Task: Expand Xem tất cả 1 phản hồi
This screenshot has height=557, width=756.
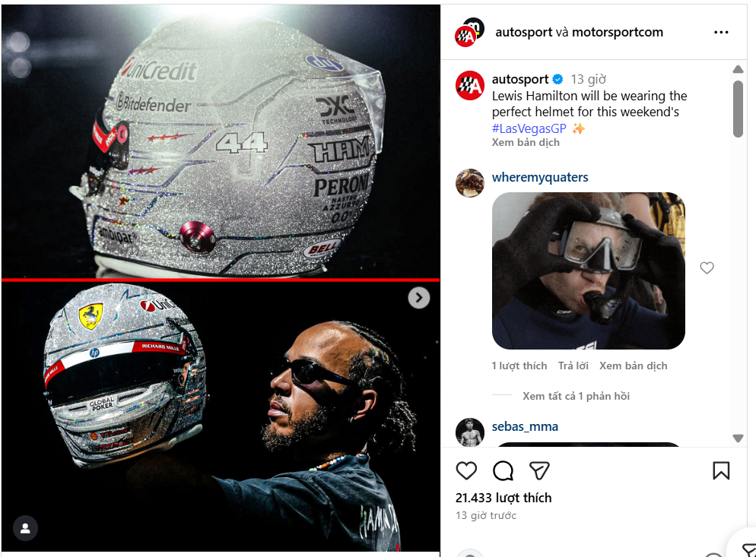Action: point(577,396)
